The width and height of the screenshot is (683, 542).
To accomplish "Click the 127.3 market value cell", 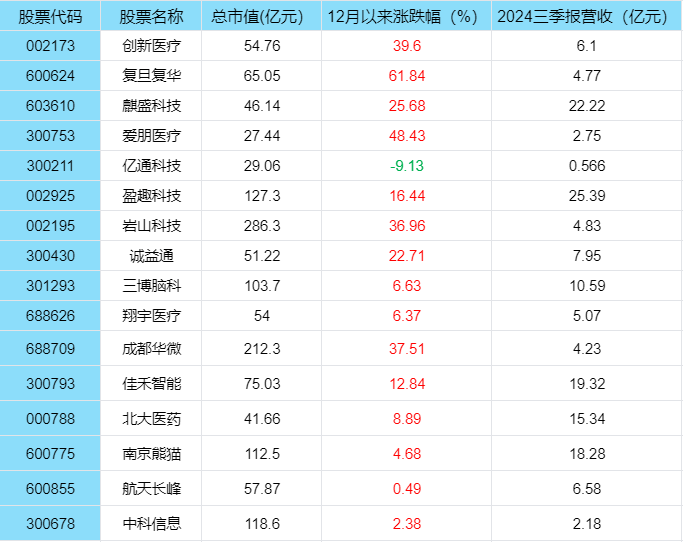I will point(262,196).
